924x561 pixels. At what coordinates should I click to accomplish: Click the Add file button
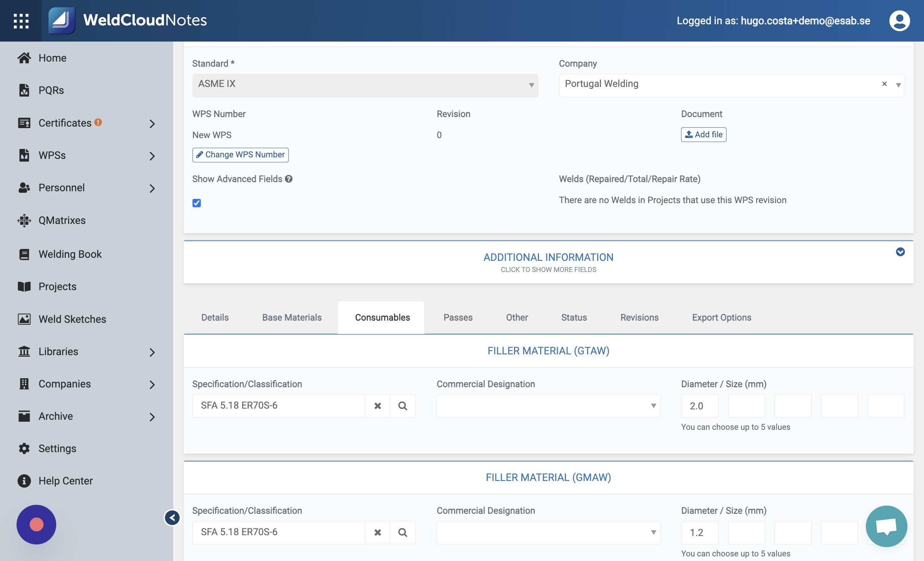pyautogui.click(x=703, y=135)
